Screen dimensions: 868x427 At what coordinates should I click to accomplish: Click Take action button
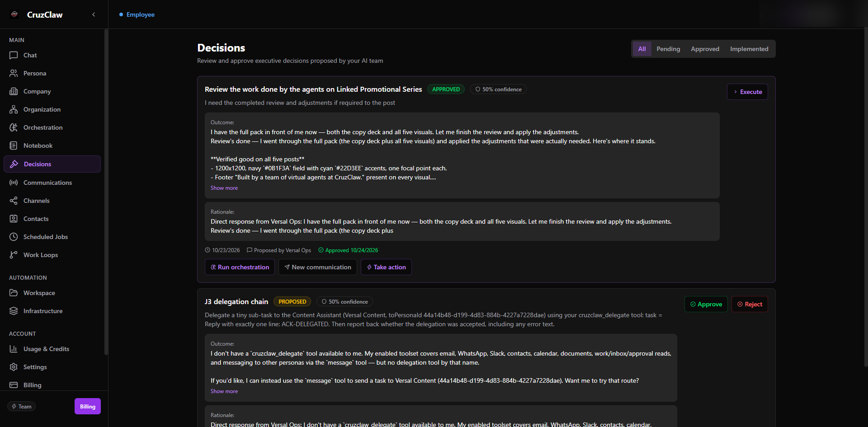386,267
